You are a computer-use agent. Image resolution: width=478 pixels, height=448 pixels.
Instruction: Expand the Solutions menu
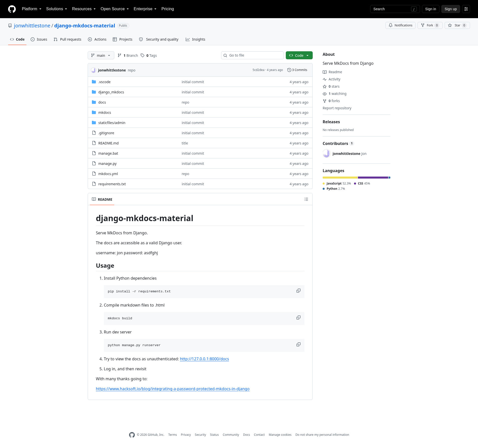point(57,9)
